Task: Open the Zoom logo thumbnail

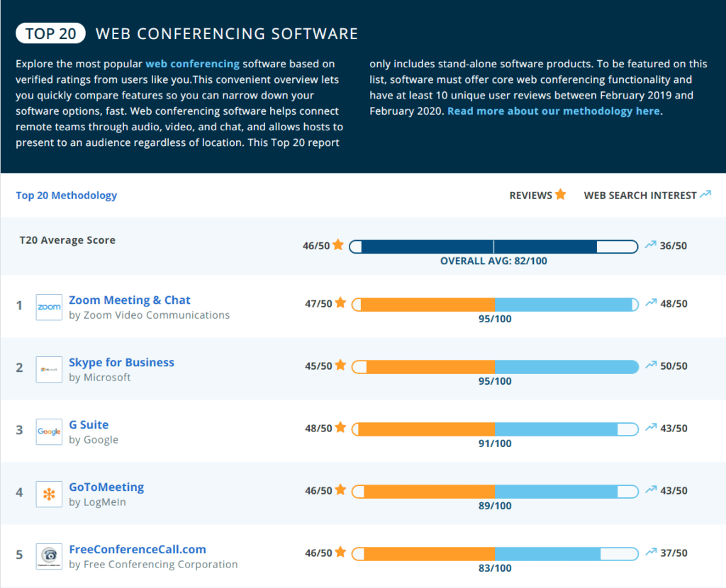Action: 49,307
